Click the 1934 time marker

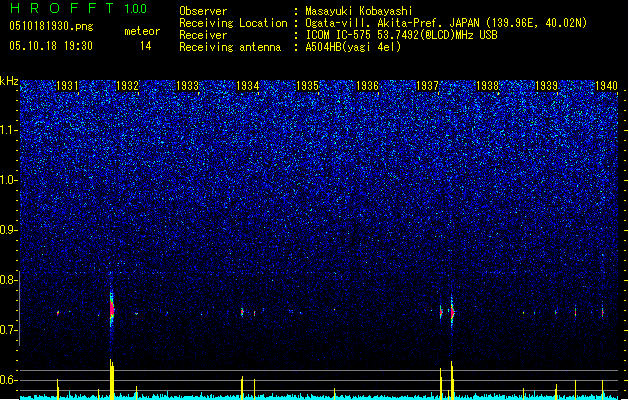(x=248, y=86)
